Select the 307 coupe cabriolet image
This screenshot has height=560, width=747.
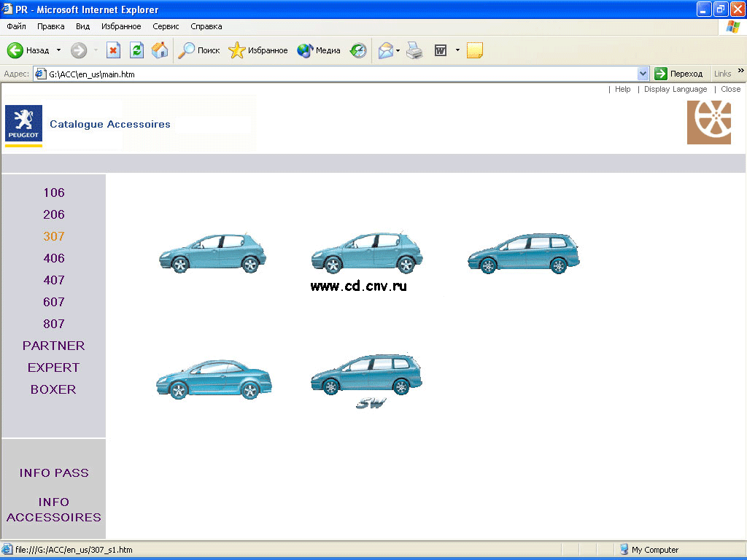(214, 379)
